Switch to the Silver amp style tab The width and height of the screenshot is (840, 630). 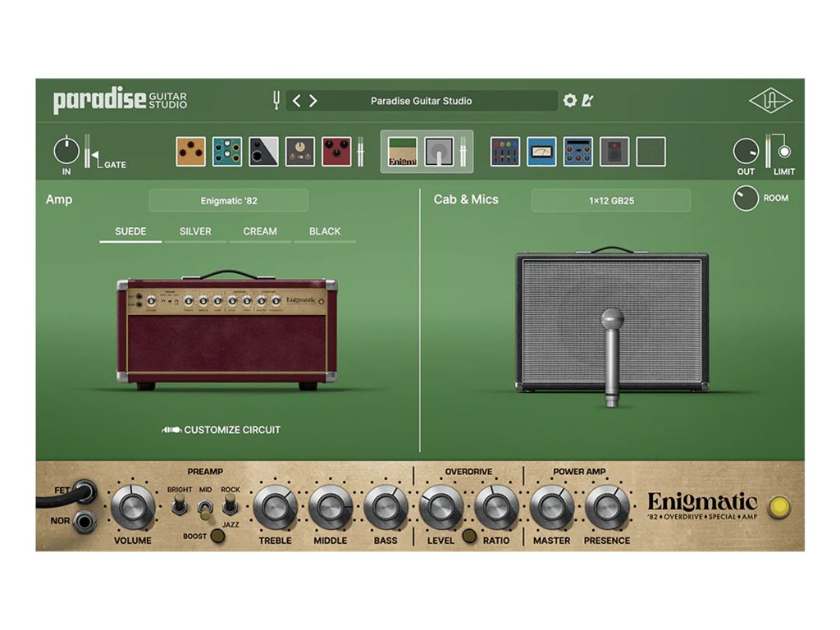click(x=195, y=231)
